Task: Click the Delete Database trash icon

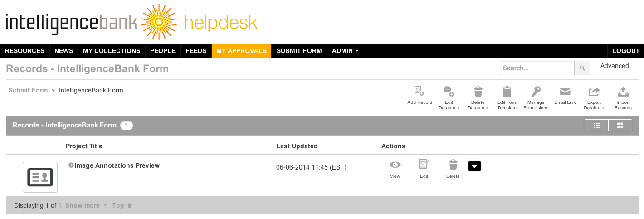Action: [x=478, y=92]
